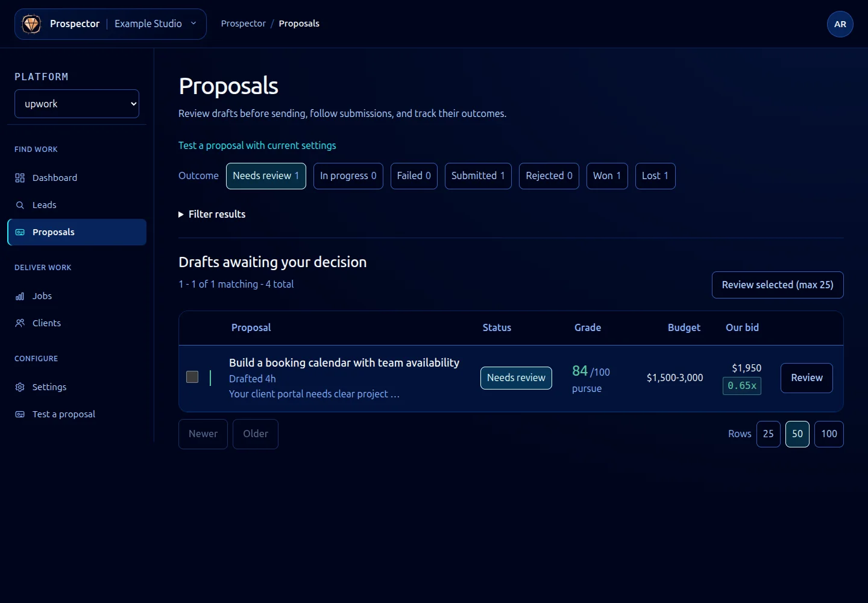The height and width of the screenshot is (603, 868).
Task: Set rows per page to 100
Action: pyautogui.click(x=829, y=434)
